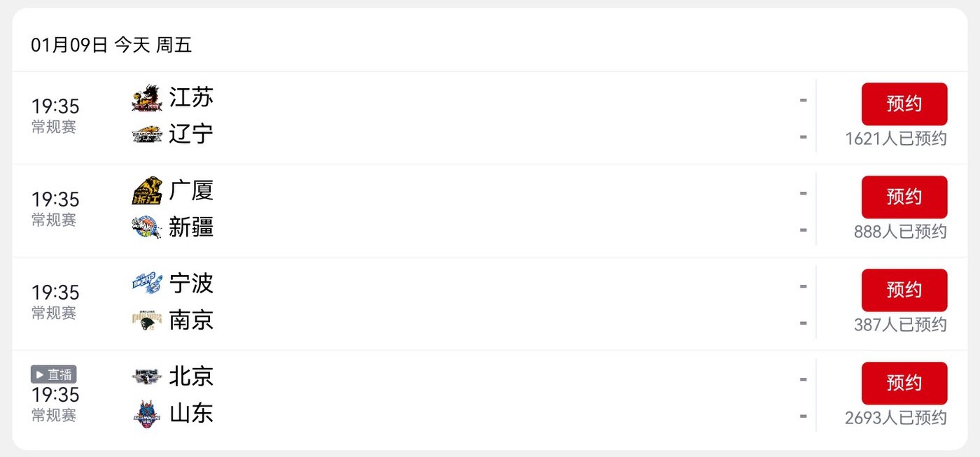Click the Nanjing (南京) team logo
This screenshot has height=457, width=980.
tap(147, 321)
